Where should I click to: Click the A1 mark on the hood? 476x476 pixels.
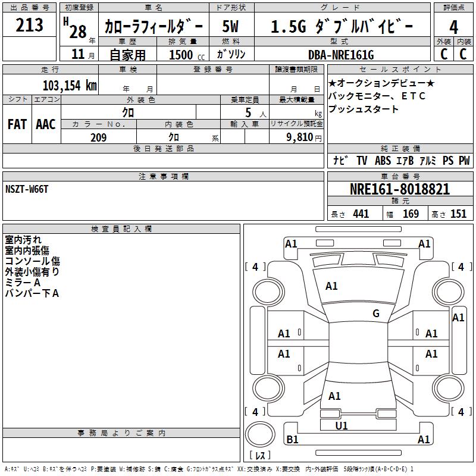point(331,286)
